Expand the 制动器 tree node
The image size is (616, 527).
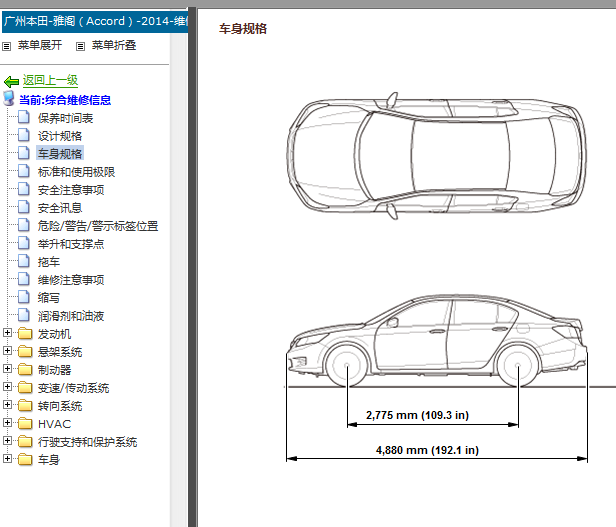[7, 369]
